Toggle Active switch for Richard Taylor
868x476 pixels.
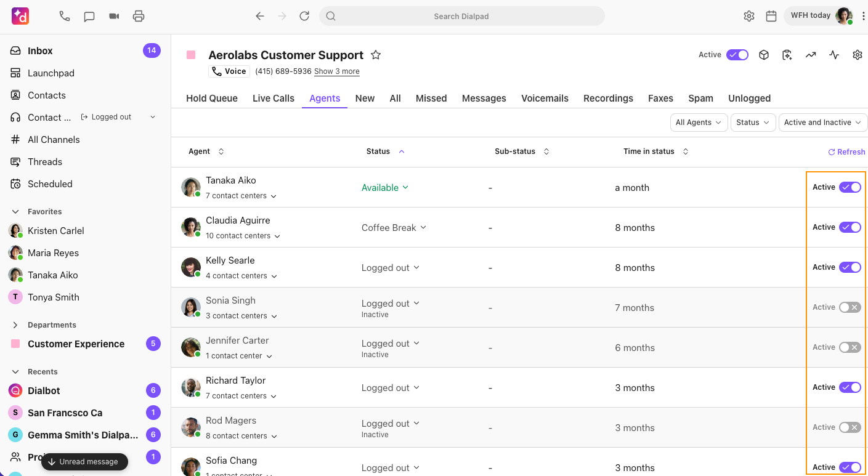(x=850, y=387)
